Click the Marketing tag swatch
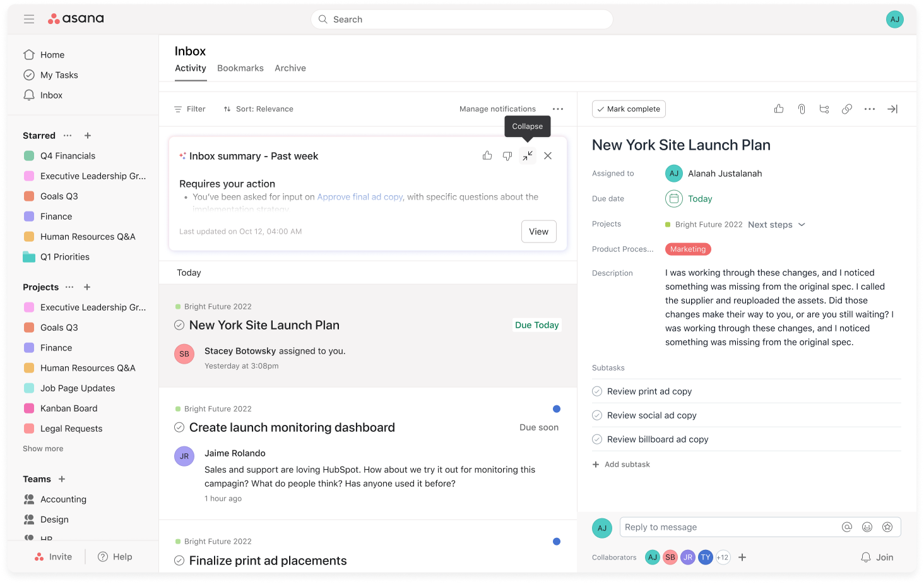 click(688, 249)
